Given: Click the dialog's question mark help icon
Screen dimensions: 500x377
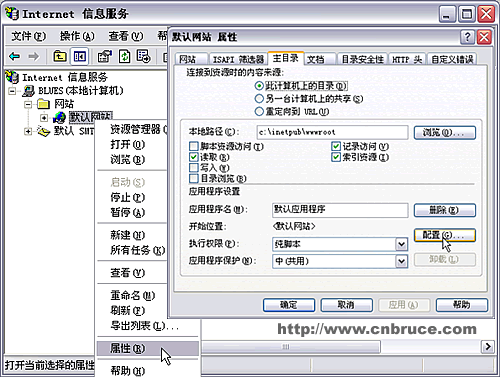Looking at the screenshot, I should tap(467, 37).
